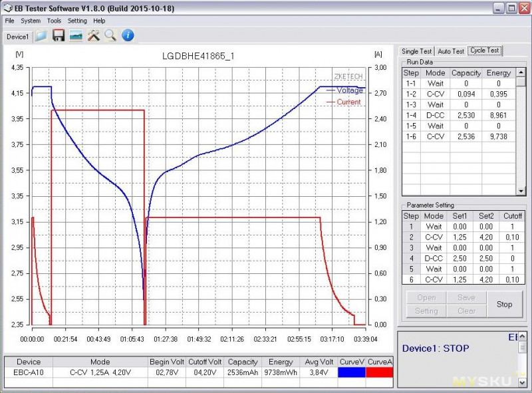Open the Help menu
Viewport: 532px width, 393px height.
[99, 21]
